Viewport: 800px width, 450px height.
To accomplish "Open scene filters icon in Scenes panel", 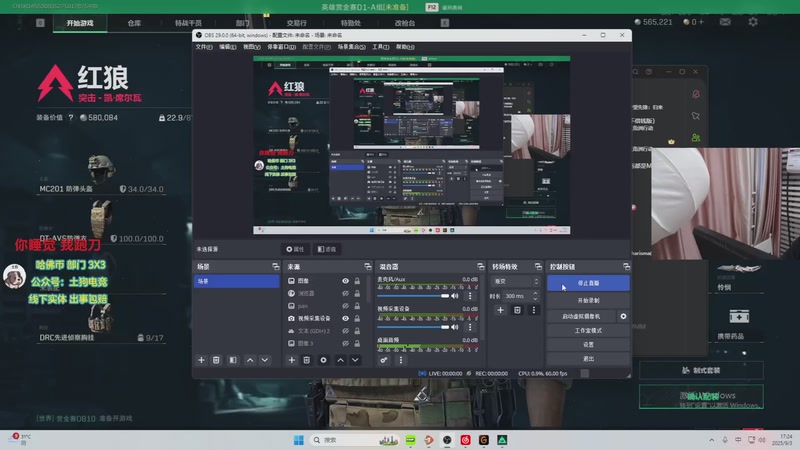I will click(233, 360).
